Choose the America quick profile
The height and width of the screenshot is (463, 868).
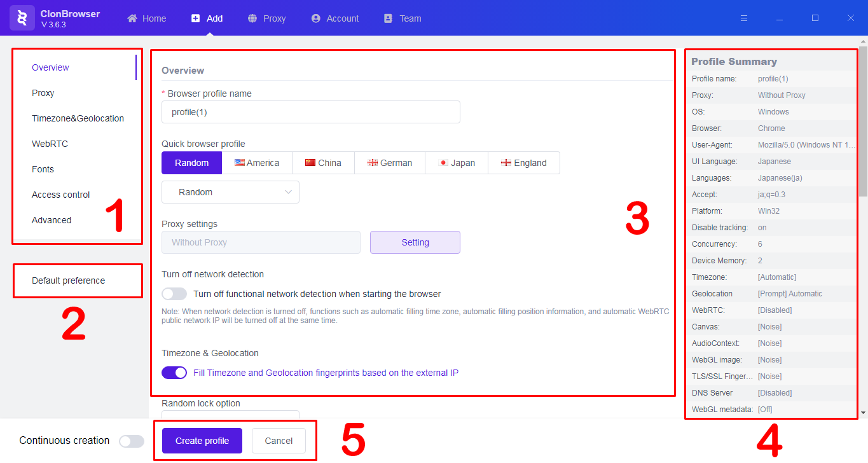(x=257, y=163)
